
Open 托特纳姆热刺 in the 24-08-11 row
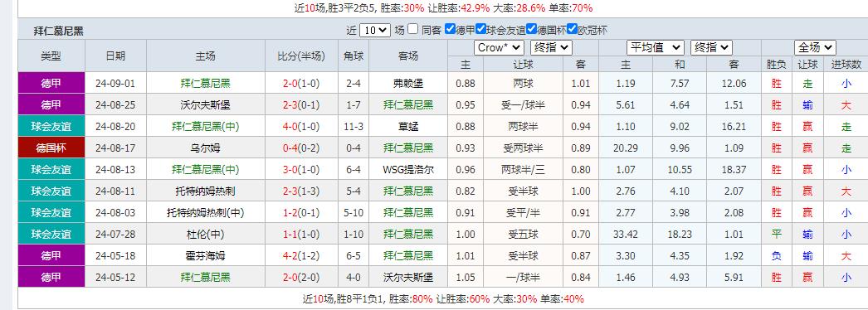[205, 191]
